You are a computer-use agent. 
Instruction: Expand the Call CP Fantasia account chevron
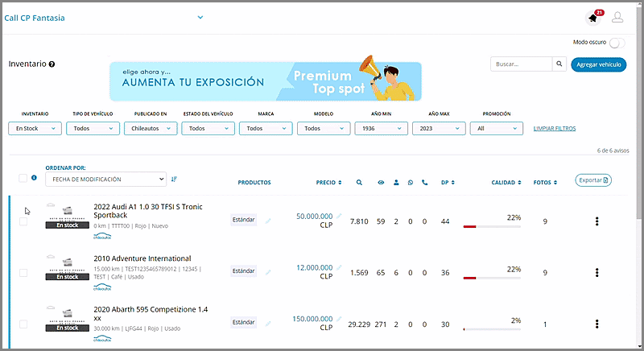[x=200, y=17]
